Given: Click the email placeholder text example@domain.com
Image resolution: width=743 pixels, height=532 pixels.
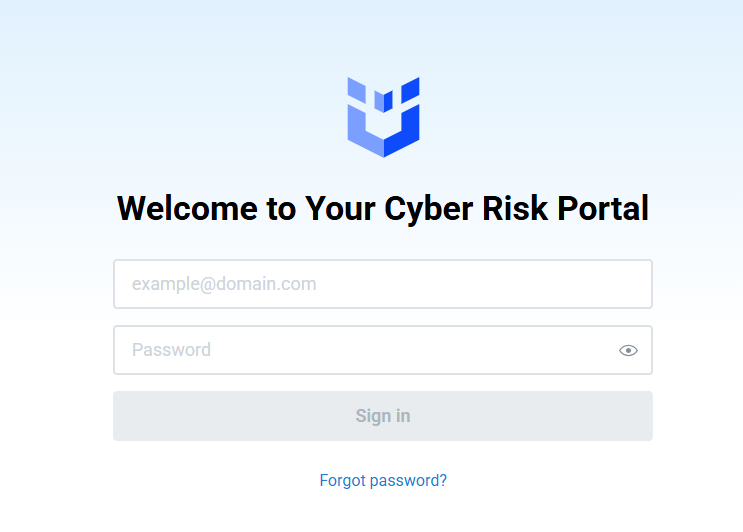Looking at the screenshot, I should coord(224,284).
